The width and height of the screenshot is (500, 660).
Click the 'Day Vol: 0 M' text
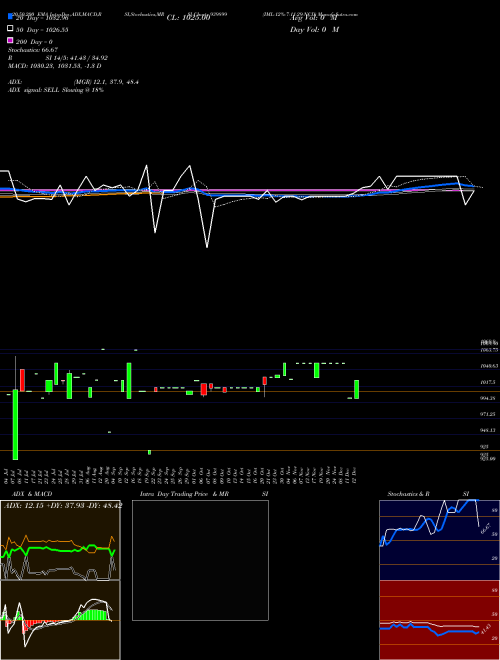tap(314, 29)
